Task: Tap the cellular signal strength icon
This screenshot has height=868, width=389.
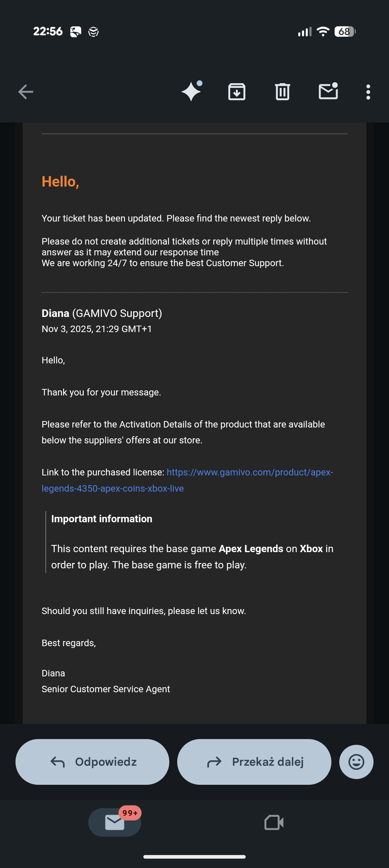Action: click(304, 32)
